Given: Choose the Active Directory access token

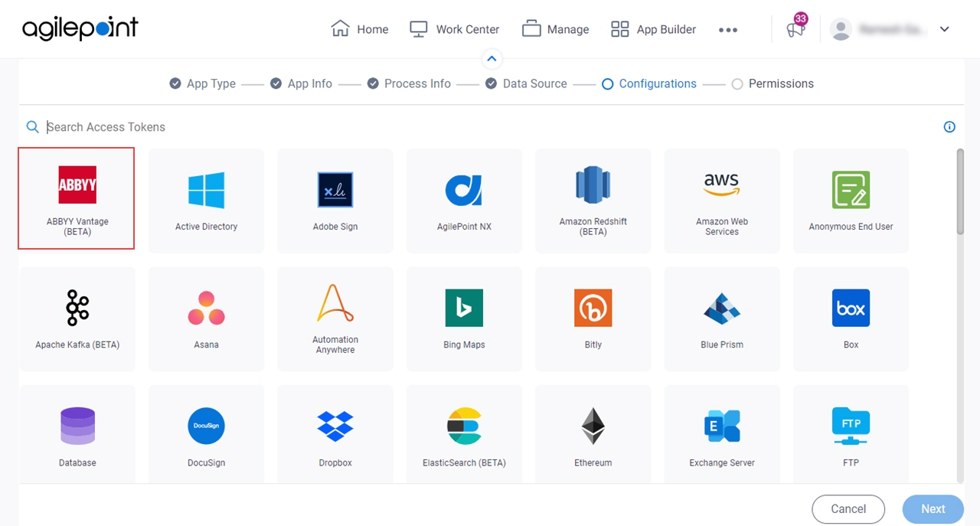Looking at the screenshot, I should 206,201.
